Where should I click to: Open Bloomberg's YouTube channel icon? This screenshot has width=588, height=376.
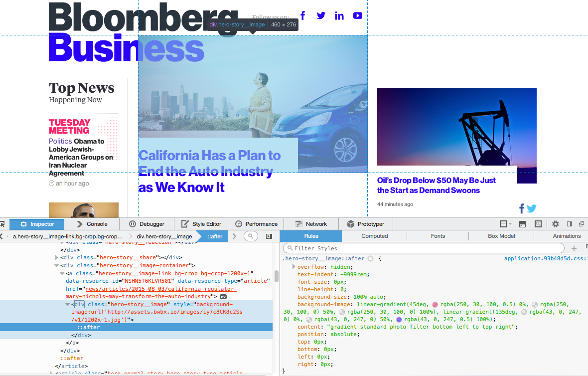click(358, 15)
